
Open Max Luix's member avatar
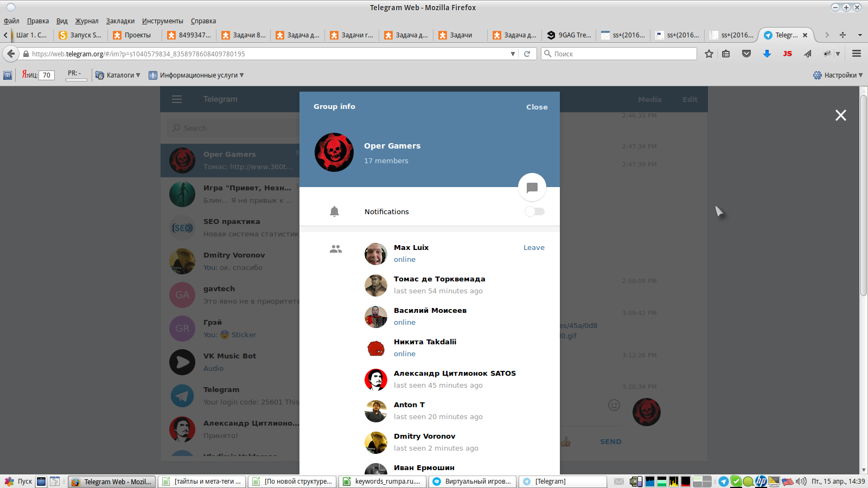375,254
